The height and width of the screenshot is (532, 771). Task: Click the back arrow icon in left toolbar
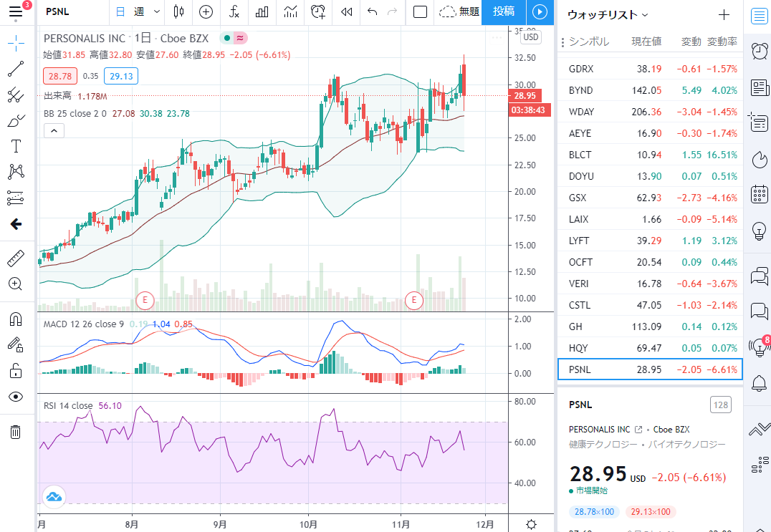coord(16,225)
